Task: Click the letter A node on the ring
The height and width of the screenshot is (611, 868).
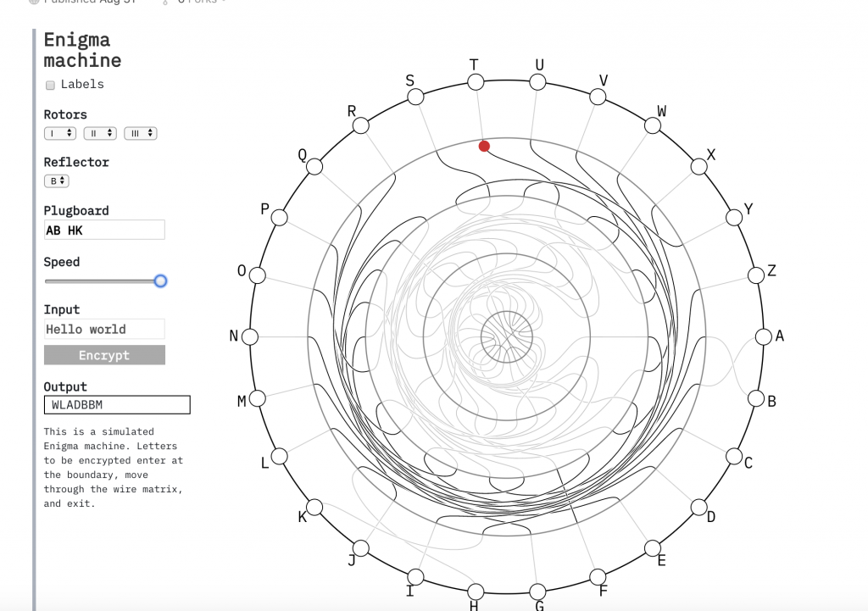Action: click(764, 336)
